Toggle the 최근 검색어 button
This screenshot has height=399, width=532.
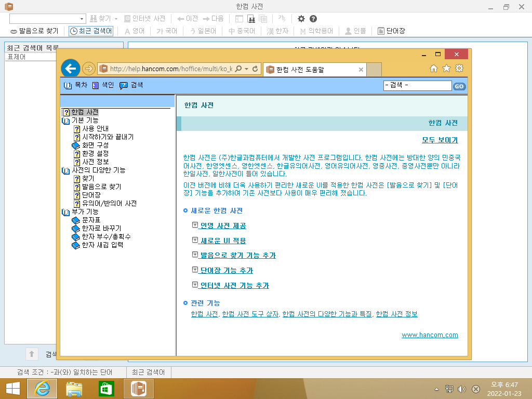pyautogui.click(x=91, y=31)
